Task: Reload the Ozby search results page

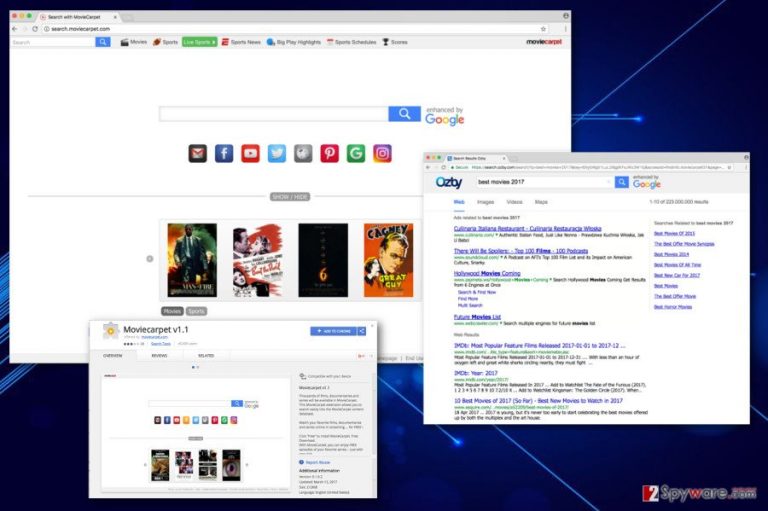Action: point(444,167)
